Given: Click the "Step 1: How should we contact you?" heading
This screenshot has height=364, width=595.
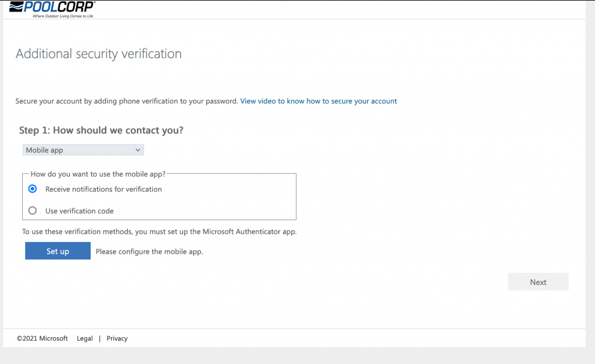Looking at the screenshot, I should pos(101,131).
